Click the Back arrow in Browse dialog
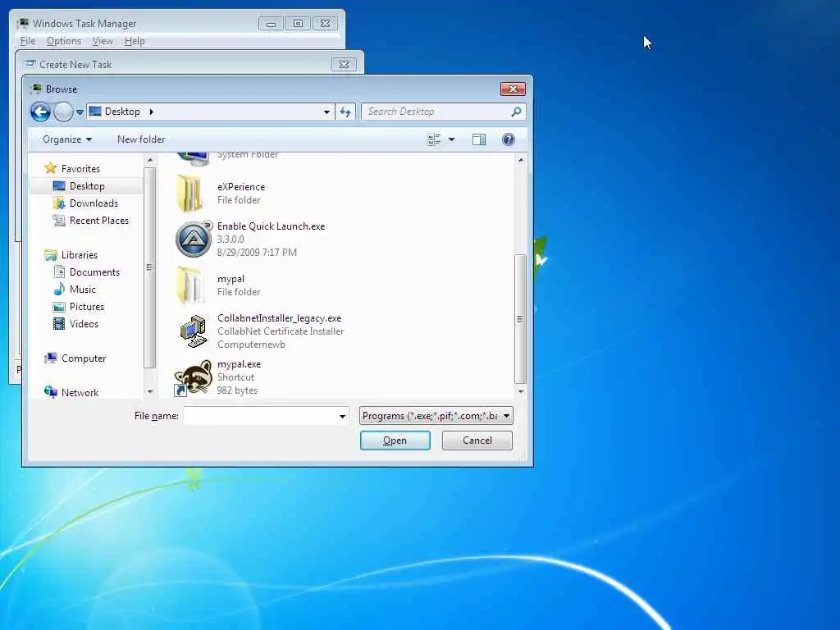The height and width of the screenshot is (630, 840). [40, 112]
